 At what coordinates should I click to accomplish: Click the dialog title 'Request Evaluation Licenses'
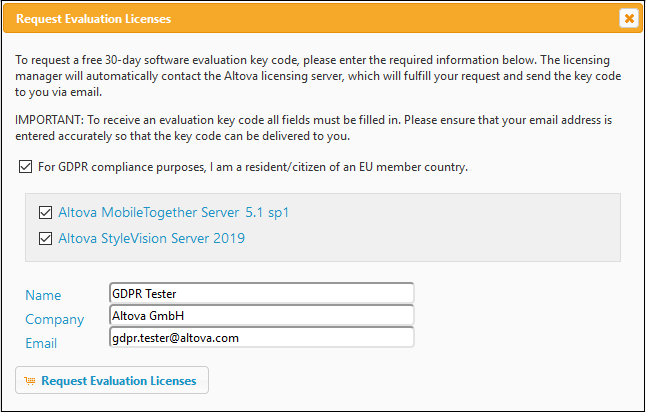pyautogui.click(x=94, y=19)
